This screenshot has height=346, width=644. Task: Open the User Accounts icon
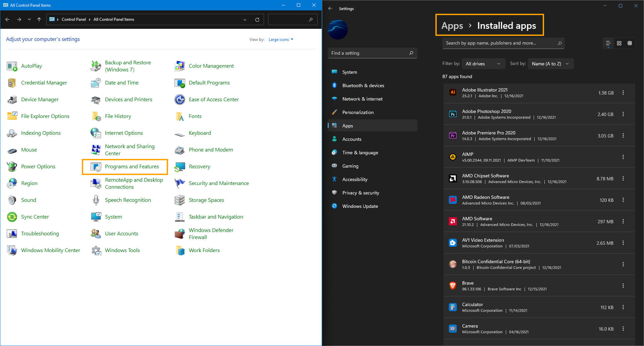tap(96, 234)
